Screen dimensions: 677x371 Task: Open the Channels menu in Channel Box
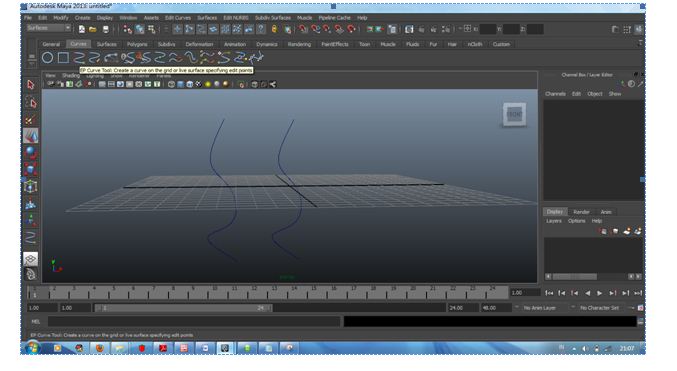[555, 94]
